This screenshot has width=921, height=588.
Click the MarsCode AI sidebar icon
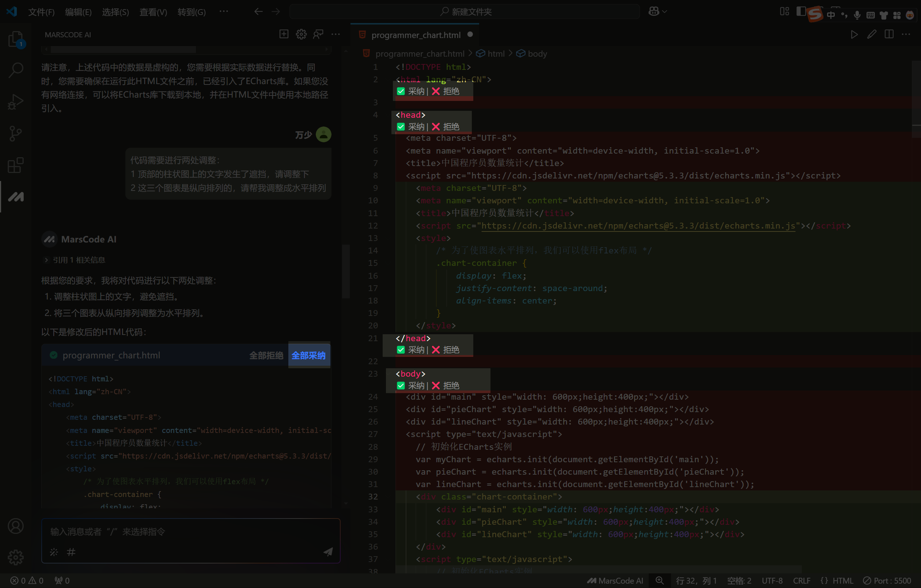click(15, 197)
